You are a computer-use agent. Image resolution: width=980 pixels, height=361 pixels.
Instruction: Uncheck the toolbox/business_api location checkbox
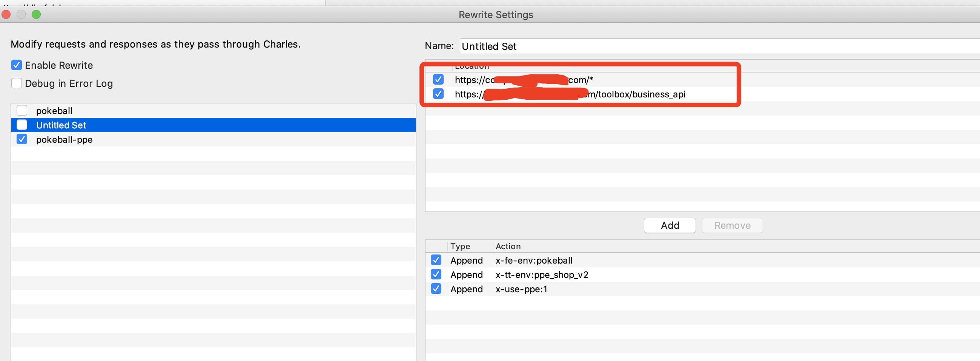[438, 94]
